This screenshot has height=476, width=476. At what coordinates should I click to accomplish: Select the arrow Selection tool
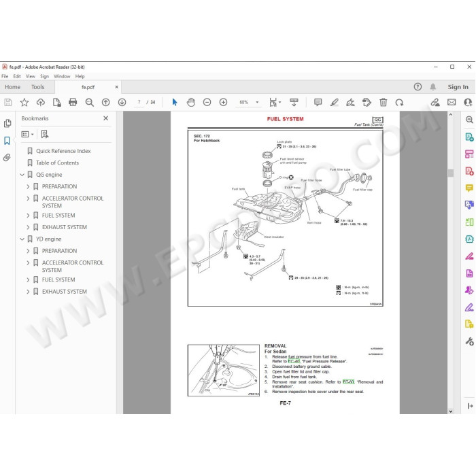click(x=175, y=102)
